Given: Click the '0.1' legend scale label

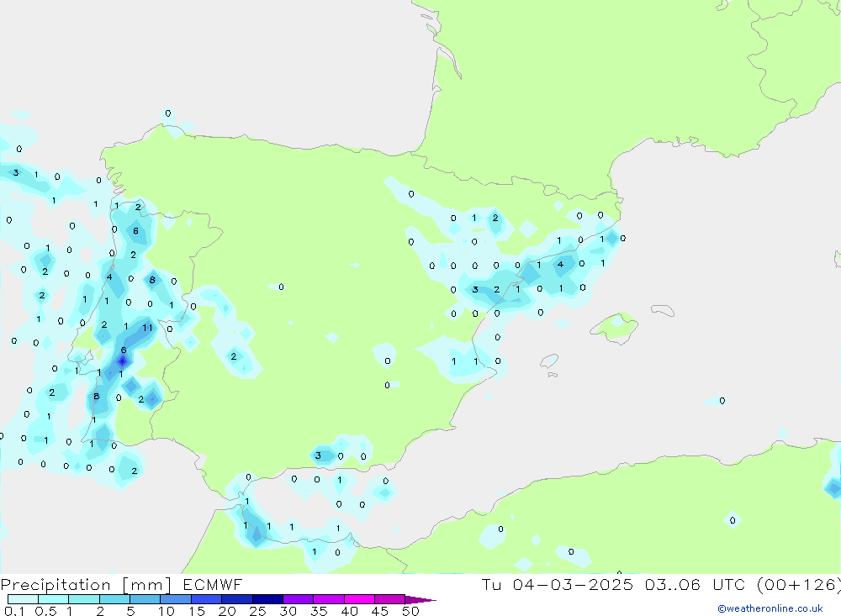Looking at the screenshot, I should pyautogui.click(x=14, y=611).
